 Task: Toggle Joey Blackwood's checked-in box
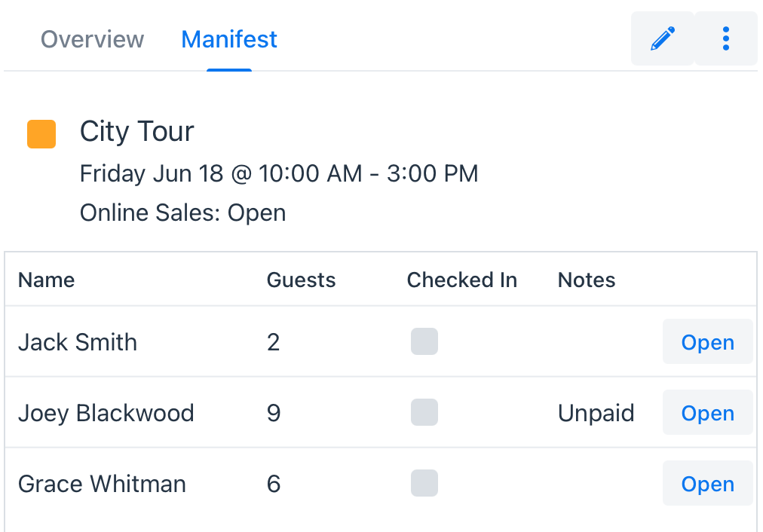(x=424, y=412)
